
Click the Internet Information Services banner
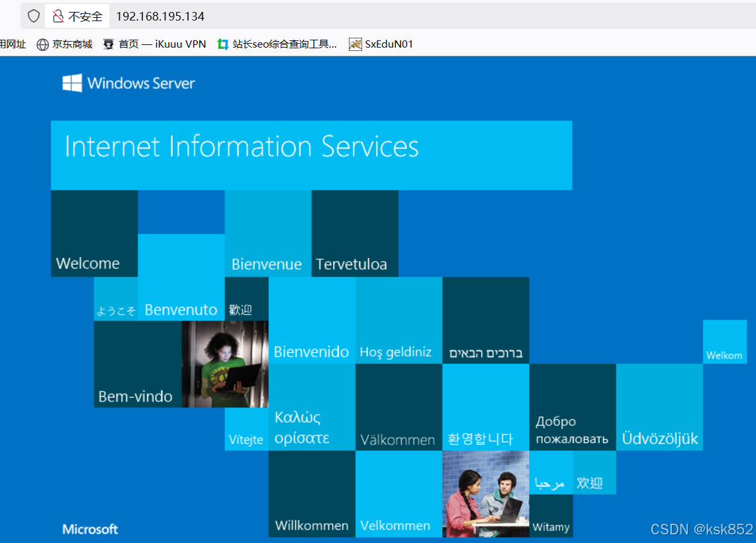coord(311,155)
